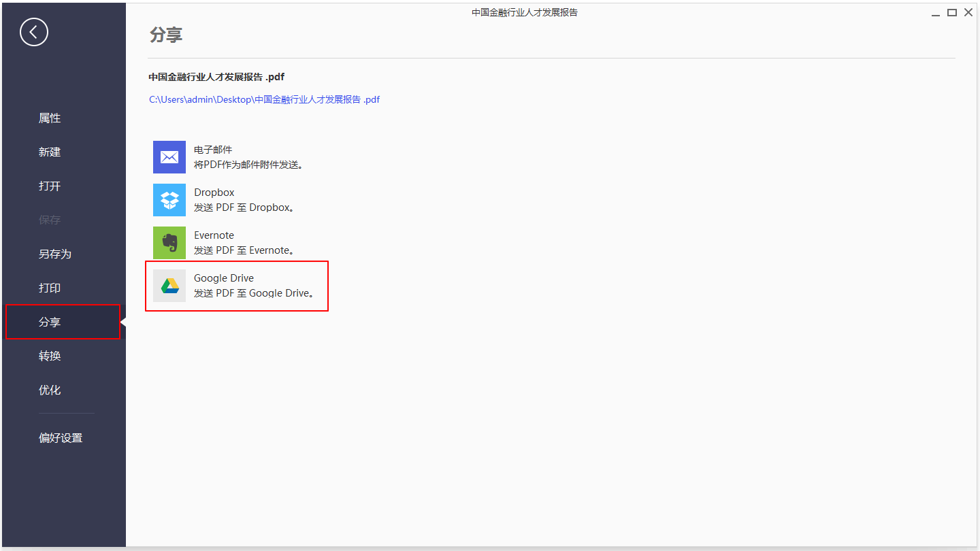
Task: Select 优化 in the sidebar
Action: pos(50,390)
